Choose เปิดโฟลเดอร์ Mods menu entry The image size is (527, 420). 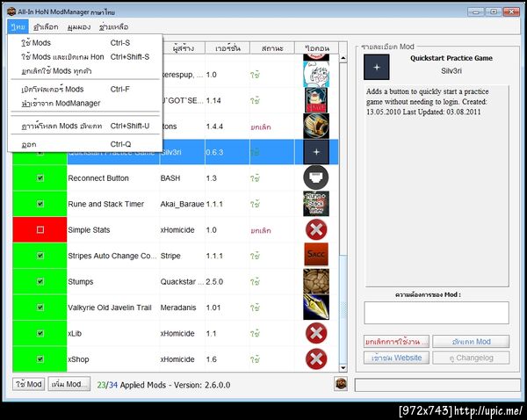tap(85, 89)
